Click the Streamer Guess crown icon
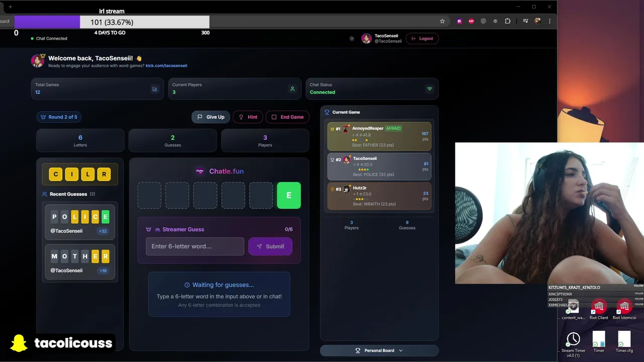644x362 pixels. coord(148,229)
